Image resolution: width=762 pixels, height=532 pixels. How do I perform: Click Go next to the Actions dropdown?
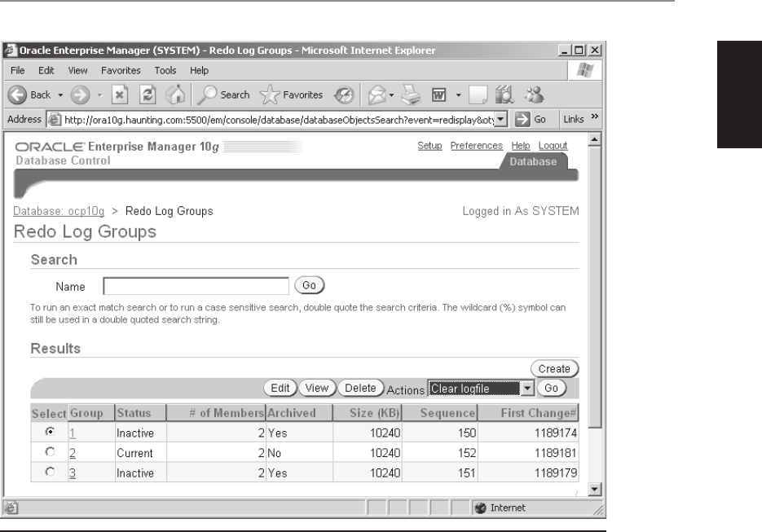551,388
